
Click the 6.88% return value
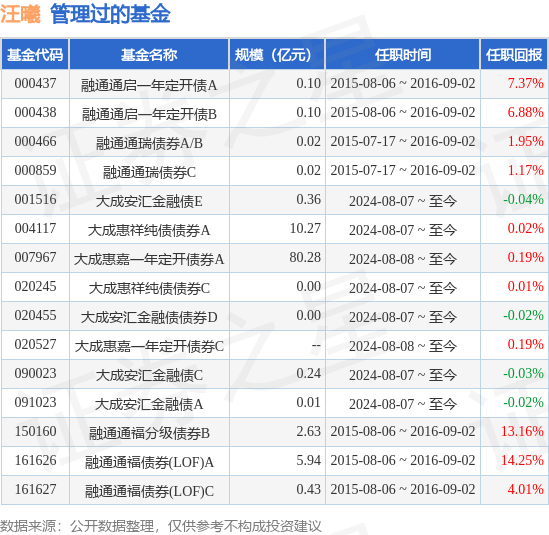point(525,113)
